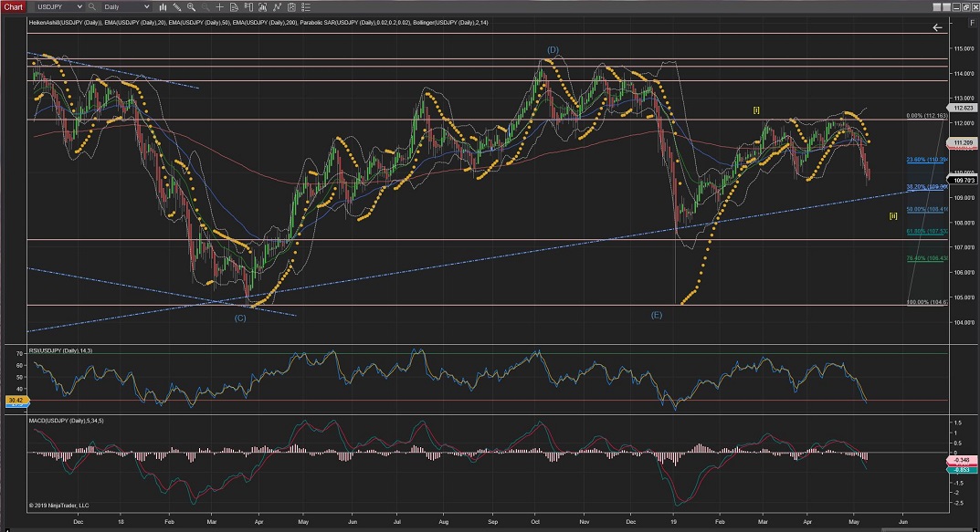The height and width of the screenshot is (532, 980).
Task: Click the zoom out magnifier icon
Action: 205,6
